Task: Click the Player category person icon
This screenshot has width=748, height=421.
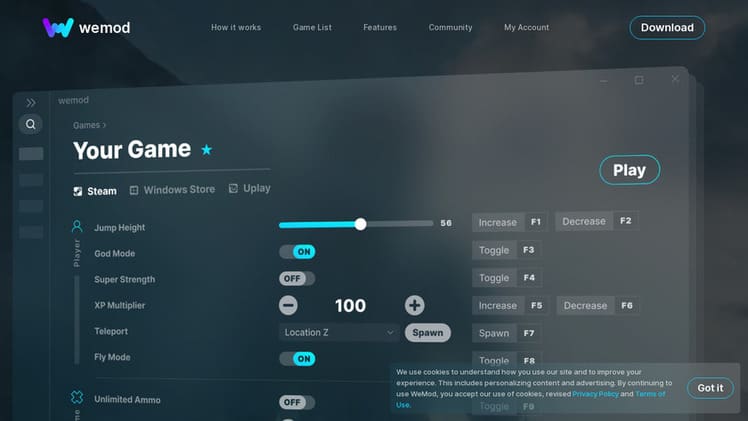Action: pyautogui.click(x=77, y=227)
